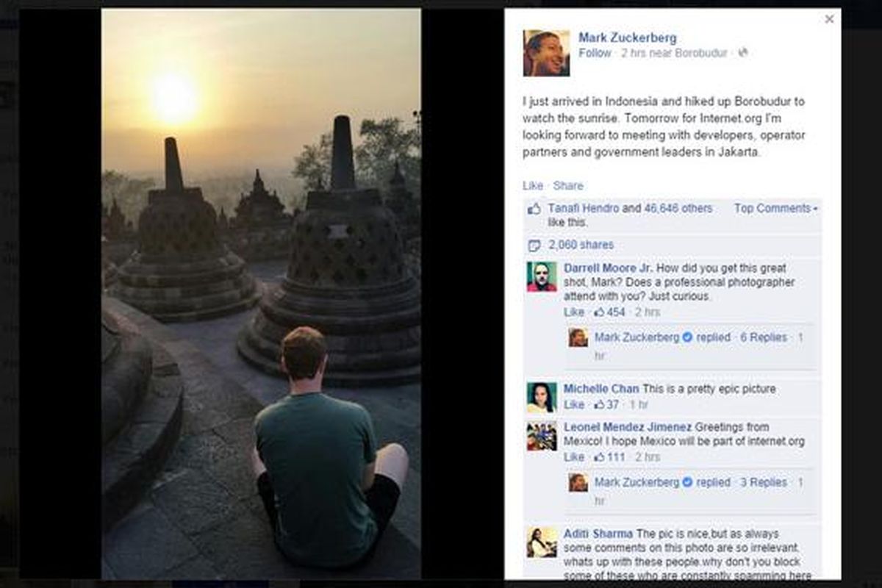Image resolution: width=882 pixels, height=588 pixels.
Task: Like the post below the caption
Action: coord(533,186)
